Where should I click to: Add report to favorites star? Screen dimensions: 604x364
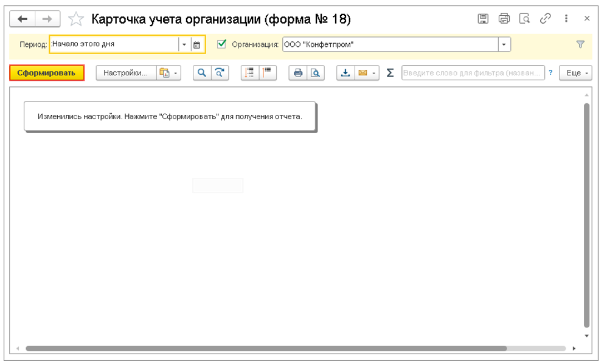coord(76,19)
